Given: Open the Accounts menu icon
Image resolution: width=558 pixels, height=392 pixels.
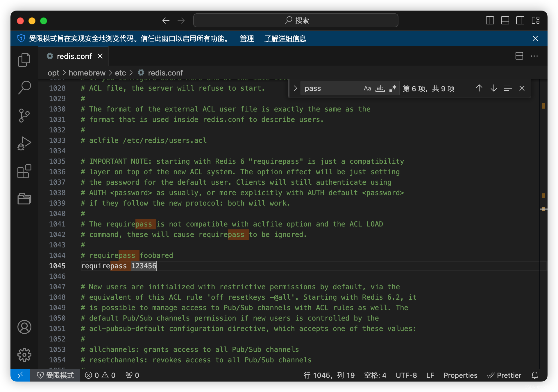Looking at the screenshot, I should pyautogui.click(x=24, y=327).
